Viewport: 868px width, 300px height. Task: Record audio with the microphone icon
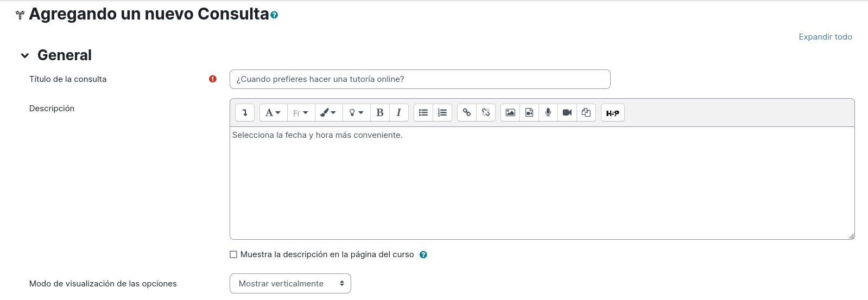point(548,113)
